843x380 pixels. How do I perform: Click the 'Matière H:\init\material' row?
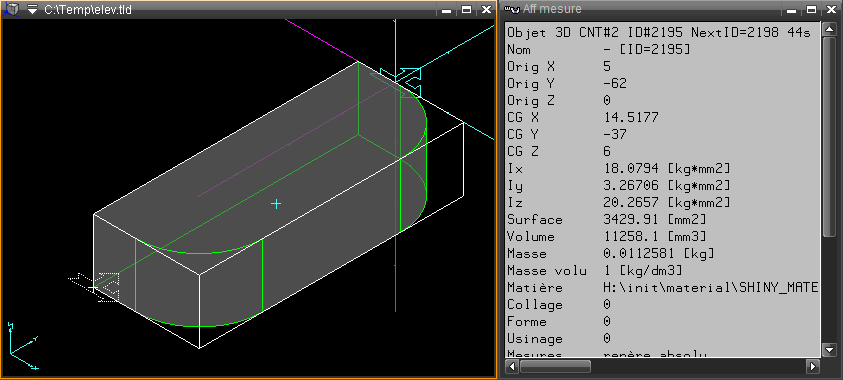[x=663, y=288]
